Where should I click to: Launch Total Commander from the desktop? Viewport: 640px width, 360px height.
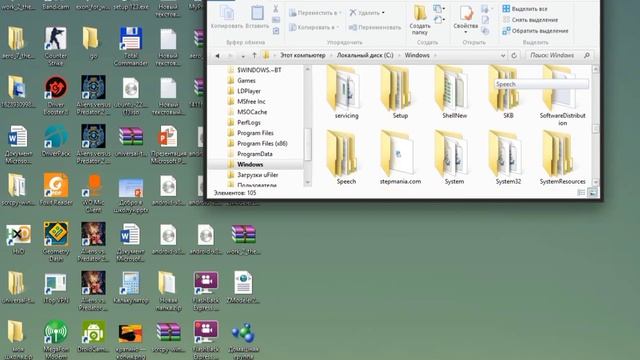point(131,46)
